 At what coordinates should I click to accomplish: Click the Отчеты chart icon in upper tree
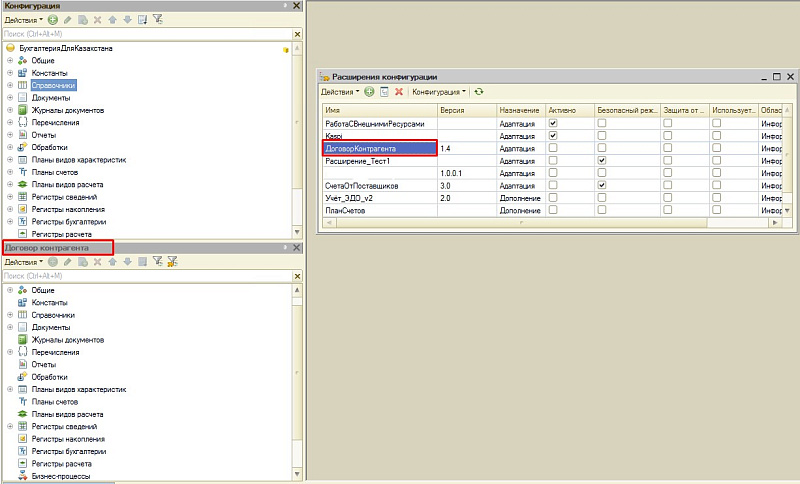coord(22,135)
